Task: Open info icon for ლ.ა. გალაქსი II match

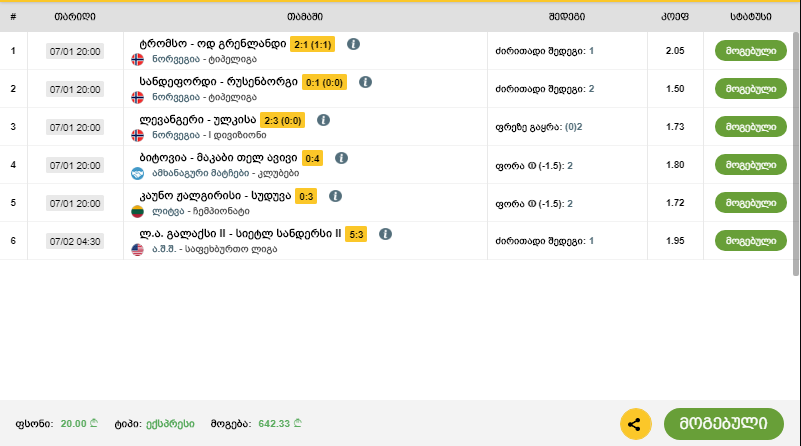Action: click(x=385, y=234)
